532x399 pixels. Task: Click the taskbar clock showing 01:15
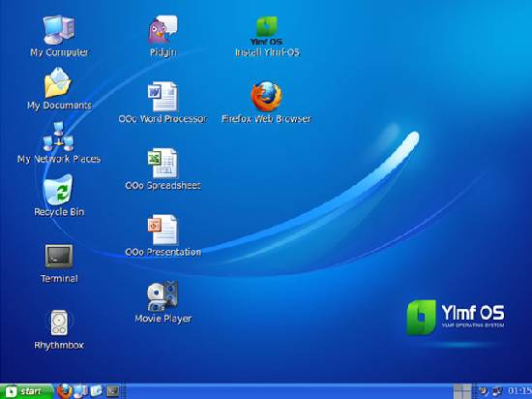519,391
